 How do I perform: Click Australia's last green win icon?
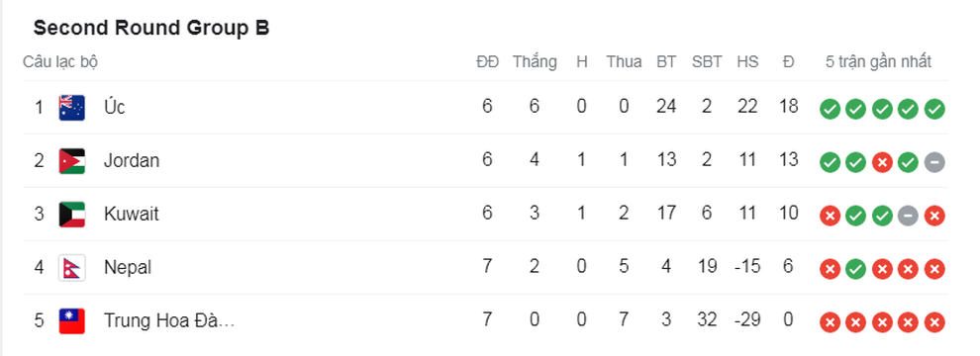pyautogui.click(x=934, y=110)
